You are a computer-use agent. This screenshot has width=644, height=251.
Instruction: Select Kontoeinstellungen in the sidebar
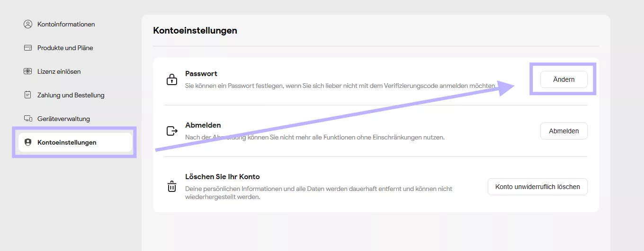[x=75, y=142]
